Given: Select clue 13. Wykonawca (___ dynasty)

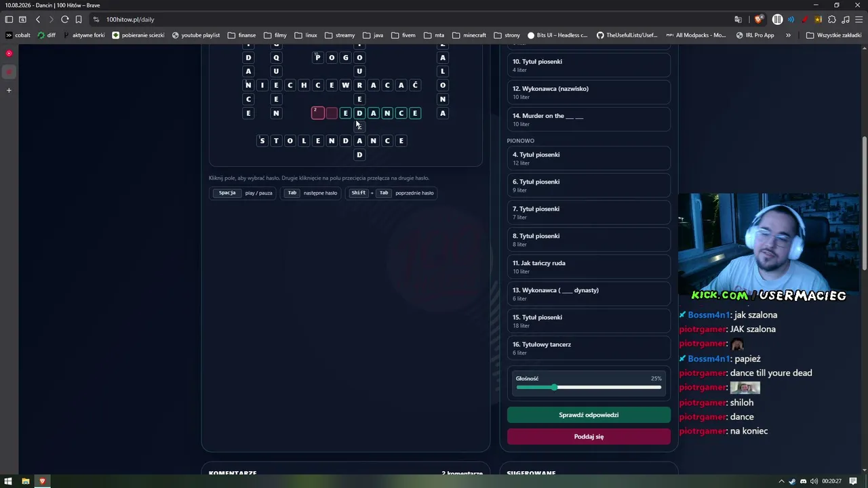Looking at the screenshot, I should click(x=589, y=294).
